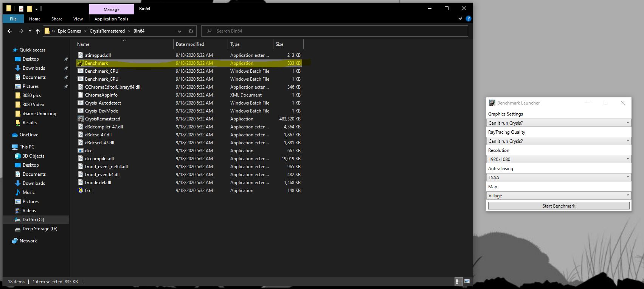
Task: Select Deep Storage (D:) drive in sidebar
Action: tap(40, 229)
